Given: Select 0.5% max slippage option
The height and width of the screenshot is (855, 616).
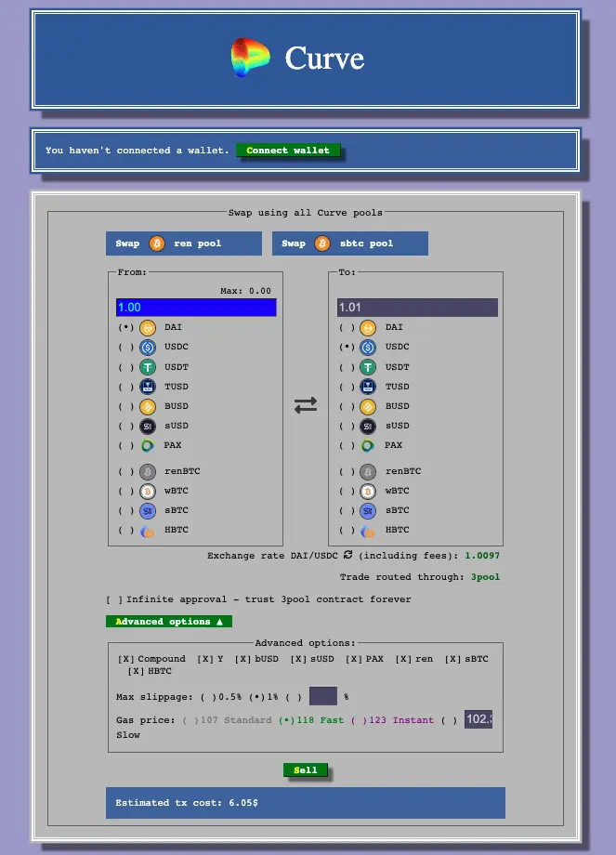Looking at the screenshot, I should [208, 697].
